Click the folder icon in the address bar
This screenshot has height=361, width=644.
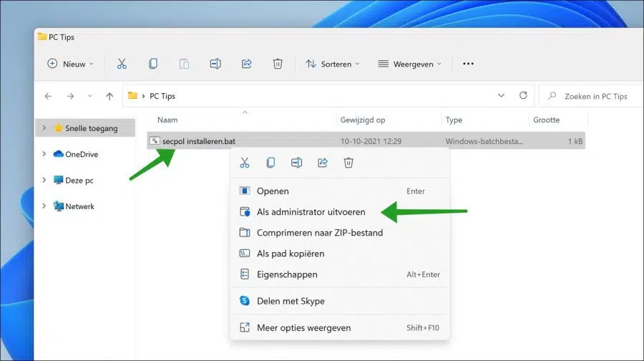pos(132,95)
